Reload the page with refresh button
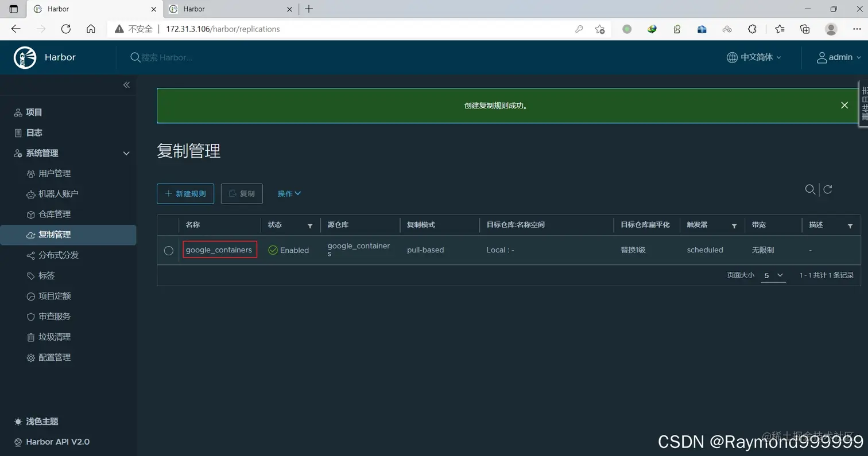 click(x=65, y=29)
